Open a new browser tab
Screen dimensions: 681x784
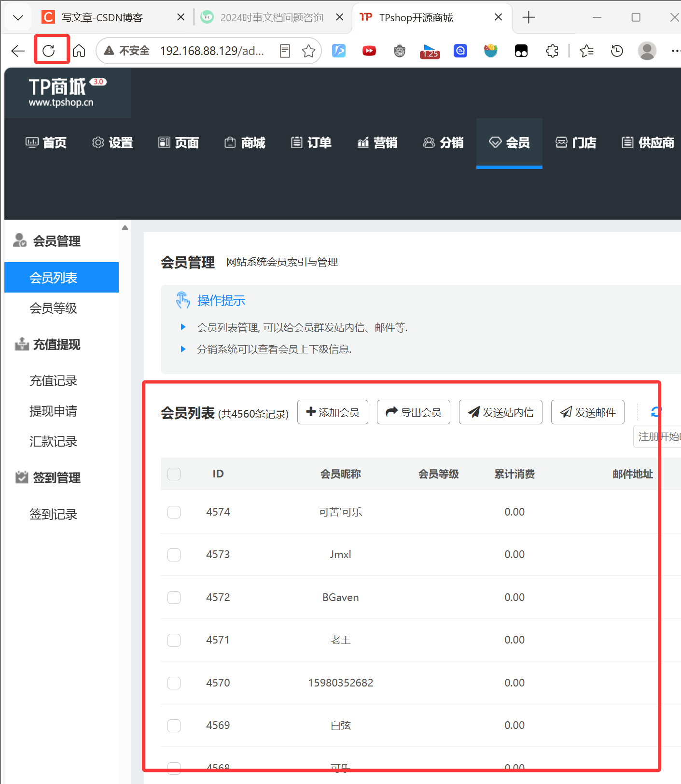pyautogui.click(x=528, y=17)
